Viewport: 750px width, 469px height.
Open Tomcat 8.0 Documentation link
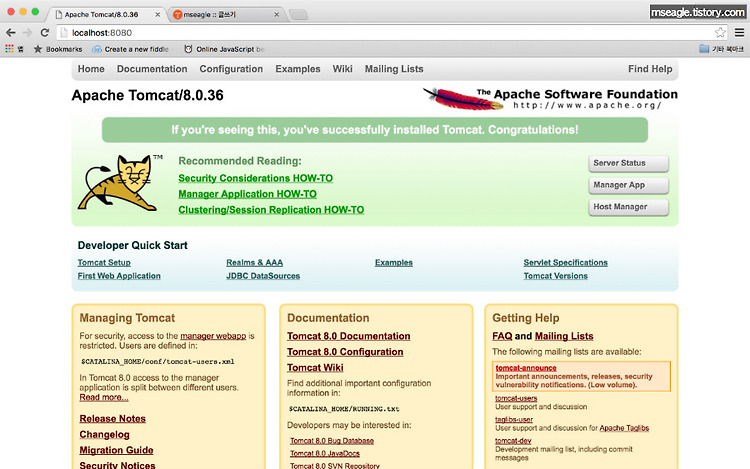[348, 336]
